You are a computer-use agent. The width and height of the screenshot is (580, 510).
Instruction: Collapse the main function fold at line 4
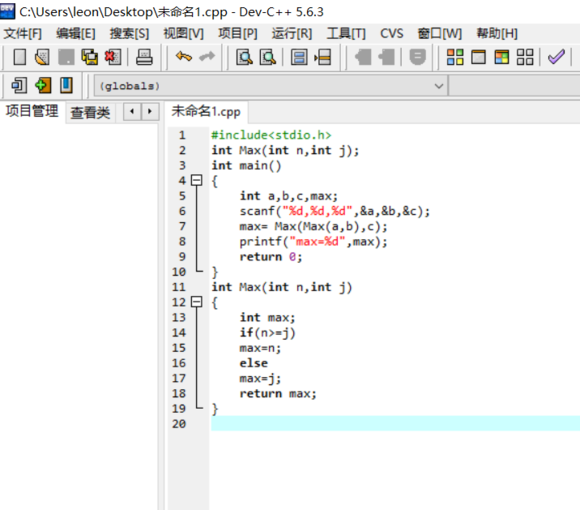196,180
